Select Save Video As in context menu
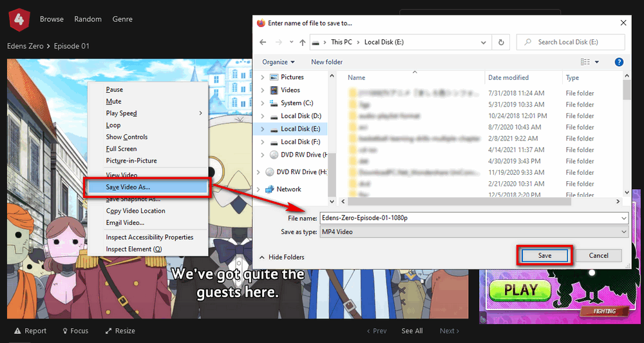Viewport: 644px width, 343px height. (128, 187)
